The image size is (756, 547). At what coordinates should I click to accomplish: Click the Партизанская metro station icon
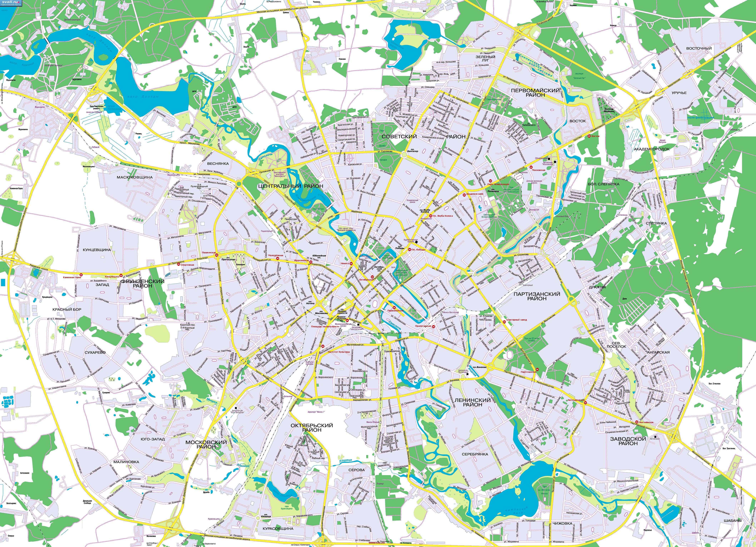(x=538, y=369)
